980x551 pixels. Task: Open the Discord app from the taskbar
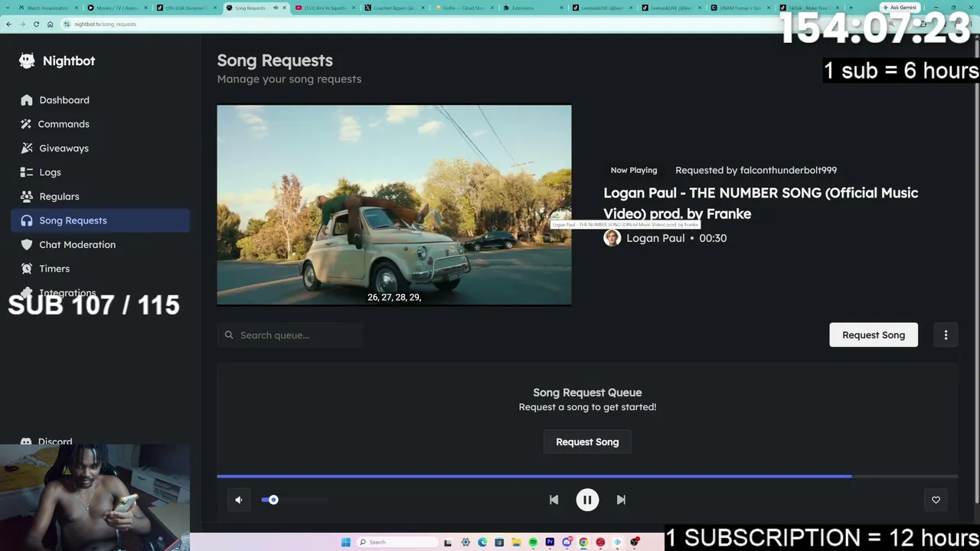pos(567,543)
